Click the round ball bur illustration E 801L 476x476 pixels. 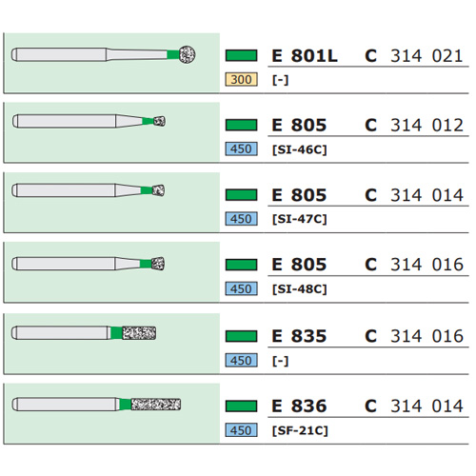[x=104, y=54]
